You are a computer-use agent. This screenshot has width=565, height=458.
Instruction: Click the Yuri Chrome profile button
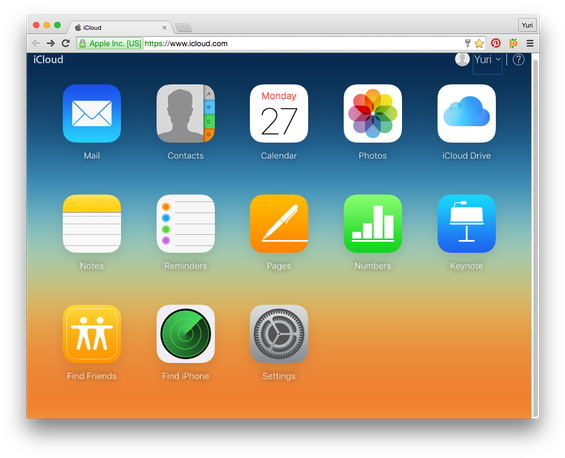527,25
